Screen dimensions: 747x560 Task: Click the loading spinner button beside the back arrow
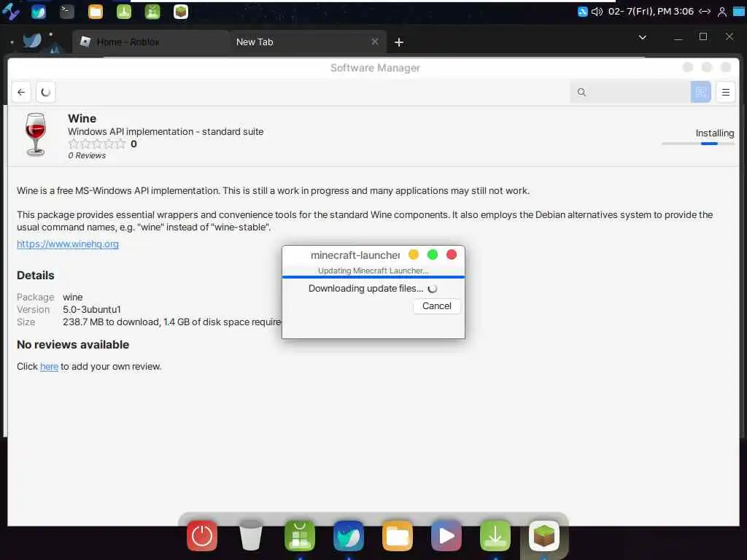pos(46,92)
